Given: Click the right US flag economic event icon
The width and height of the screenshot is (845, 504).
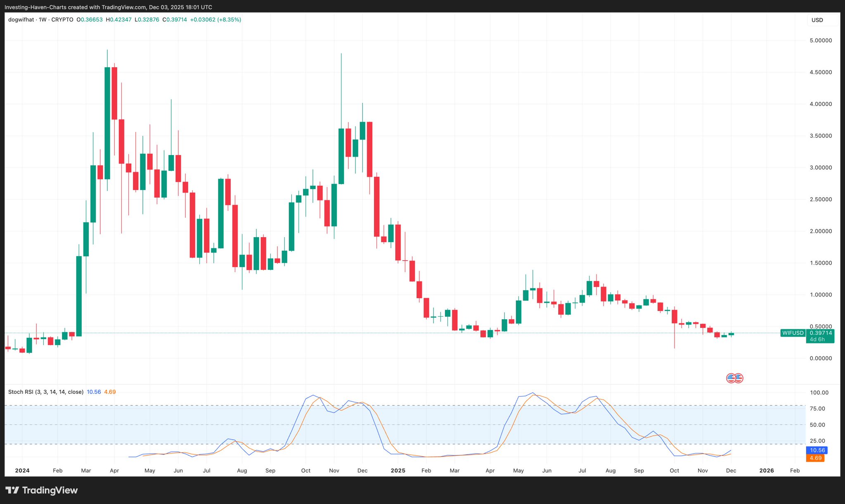Looking at the screenshot, I should pos(739,378).
